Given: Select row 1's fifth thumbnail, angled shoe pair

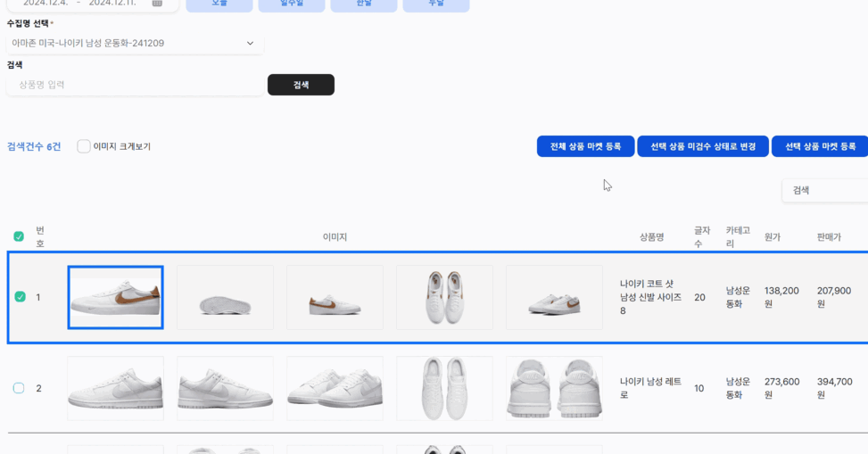Looking at the screenshot, I should (x=554, y=297).
